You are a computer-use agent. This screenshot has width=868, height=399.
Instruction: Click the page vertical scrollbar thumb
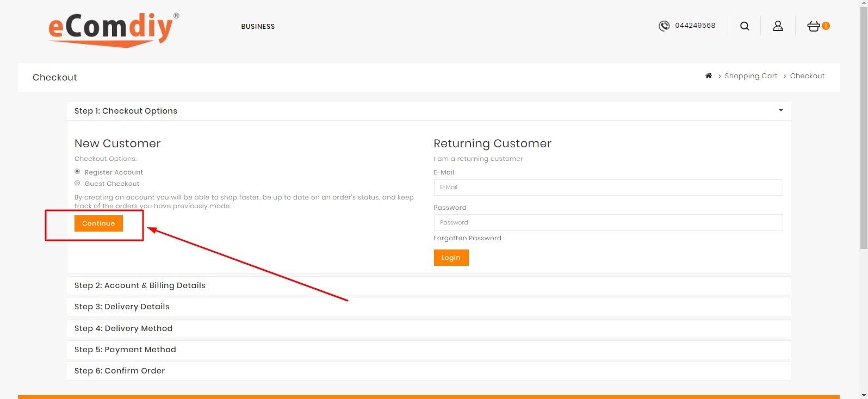pyautogui.click(x=863, y=125)
